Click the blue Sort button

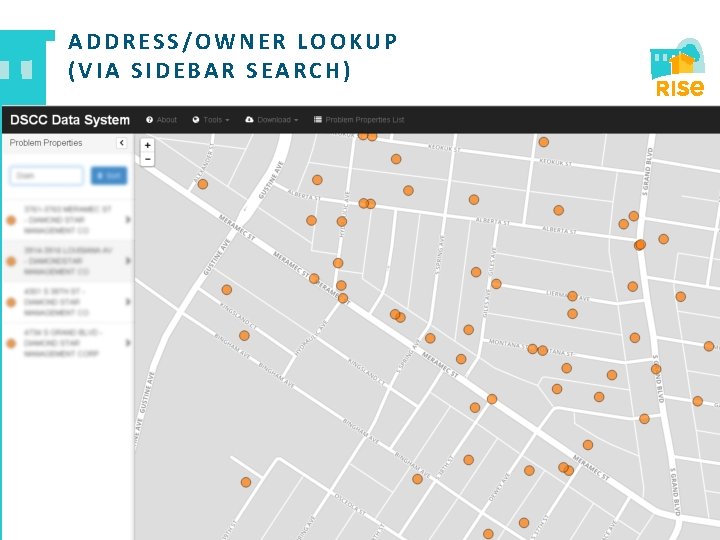pyautogui.click(x=109, y=176)
